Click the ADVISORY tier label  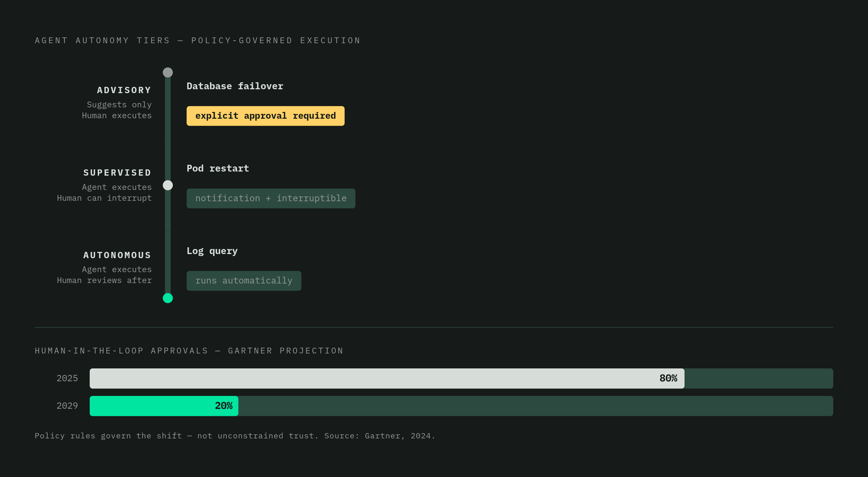point(124,90)
